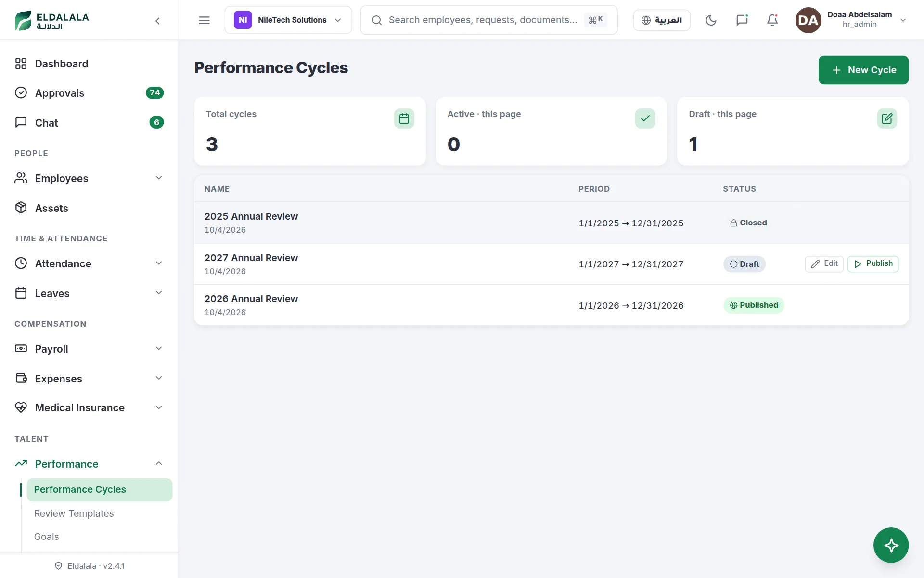Click the search magnifier icon
The width and height of the screenshot is (924, 578).
(377, 20)
